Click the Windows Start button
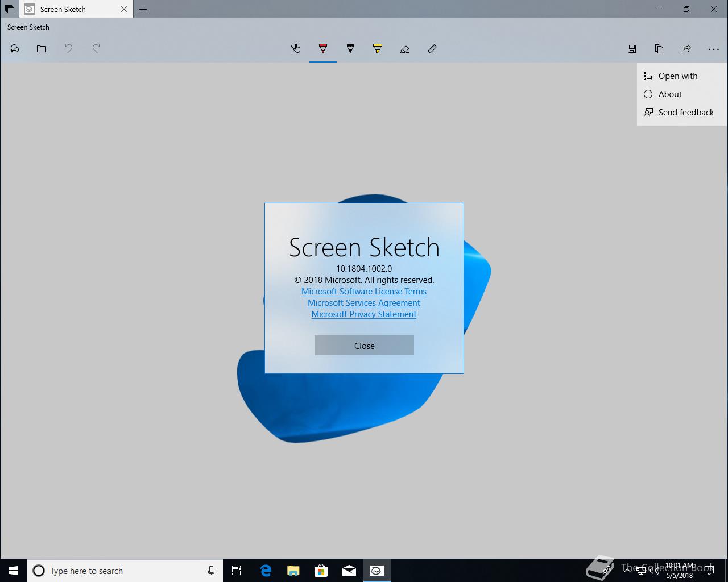Viewport: 728px width, 582px height. [x=14, y=571]
